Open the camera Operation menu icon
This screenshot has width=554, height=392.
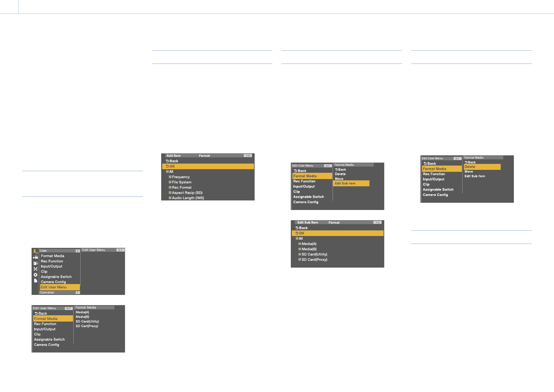tap(35, 257)
